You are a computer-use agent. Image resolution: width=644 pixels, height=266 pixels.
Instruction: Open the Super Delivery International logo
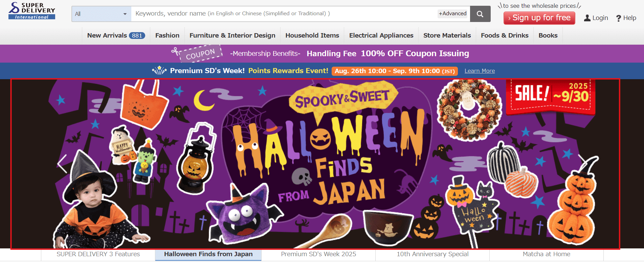point(32,11)
